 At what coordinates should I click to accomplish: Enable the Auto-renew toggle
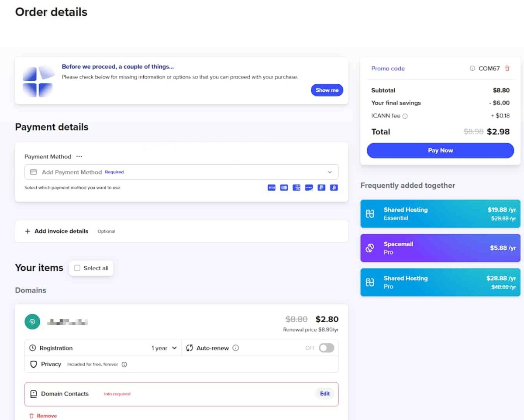click(326, 348)
